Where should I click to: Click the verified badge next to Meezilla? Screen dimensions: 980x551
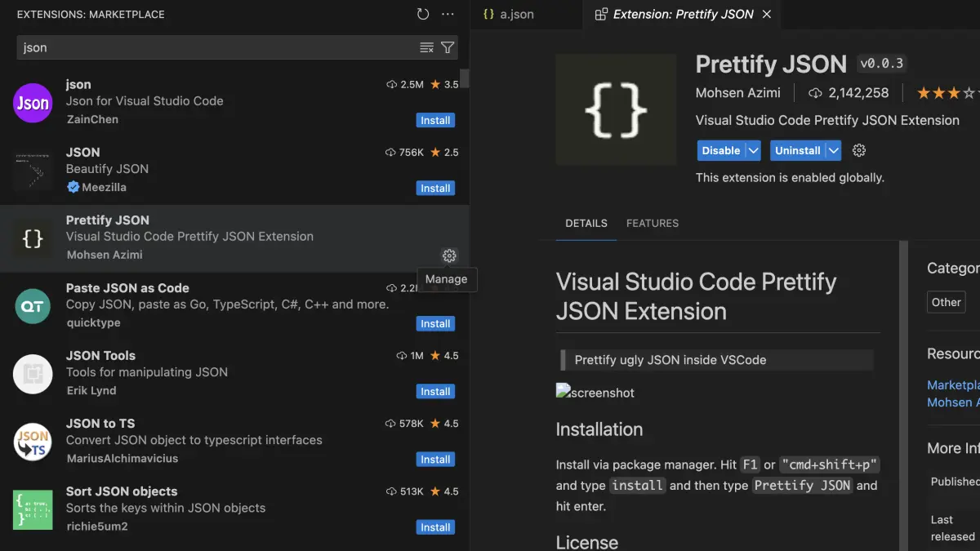click(x=73, y=187)
